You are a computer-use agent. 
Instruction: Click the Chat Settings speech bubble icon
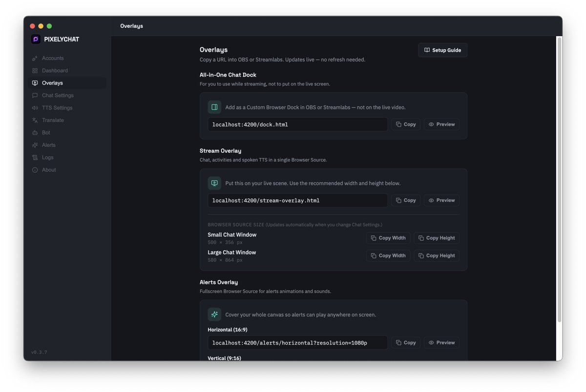[x=35, y=96]
